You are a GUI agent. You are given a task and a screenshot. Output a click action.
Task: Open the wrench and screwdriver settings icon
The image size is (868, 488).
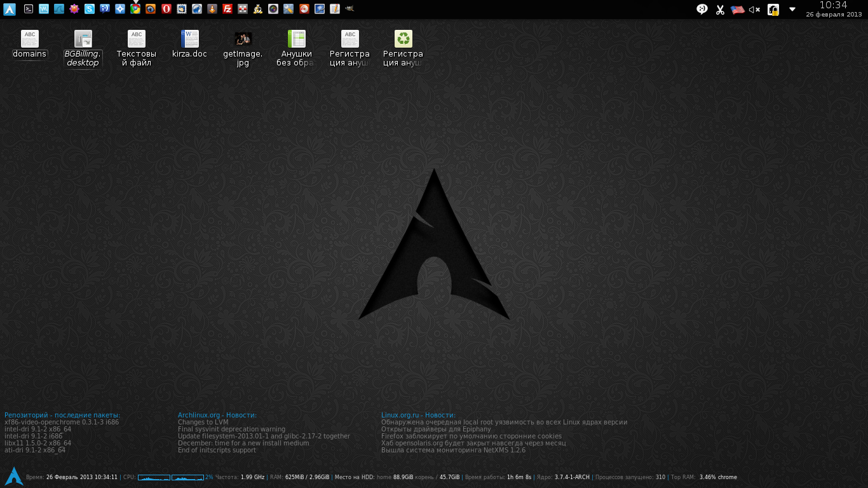288,9
